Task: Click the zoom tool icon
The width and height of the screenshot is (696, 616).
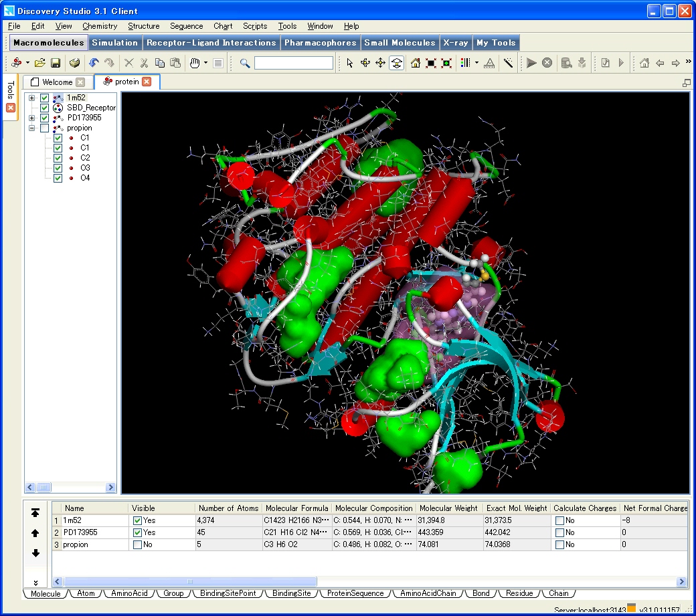Action: tap(396, 63)
